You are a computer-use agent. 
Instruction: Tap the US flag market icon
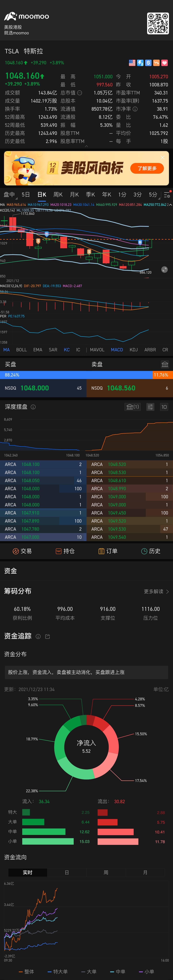[x=132, y=63]
